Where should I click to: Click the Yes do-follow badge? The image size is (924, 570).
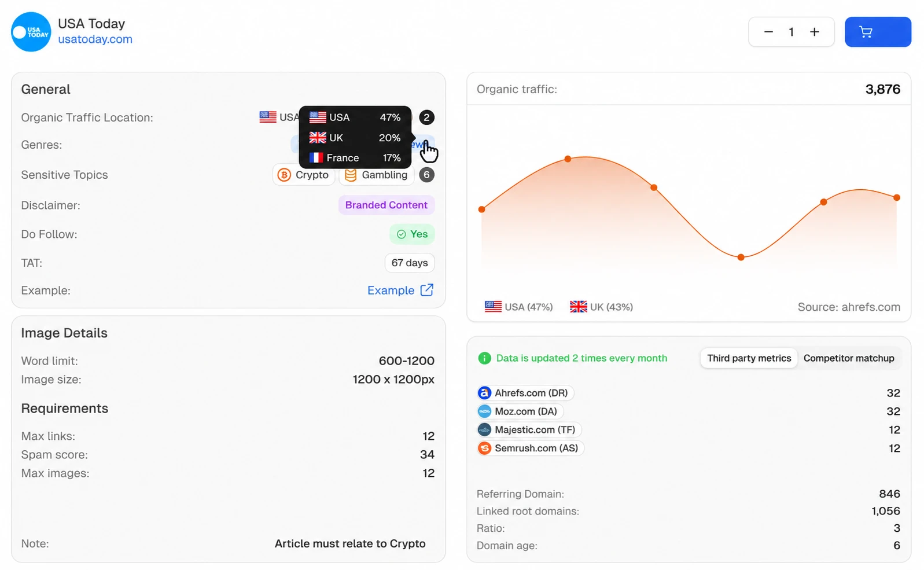(x=412, y=234)
